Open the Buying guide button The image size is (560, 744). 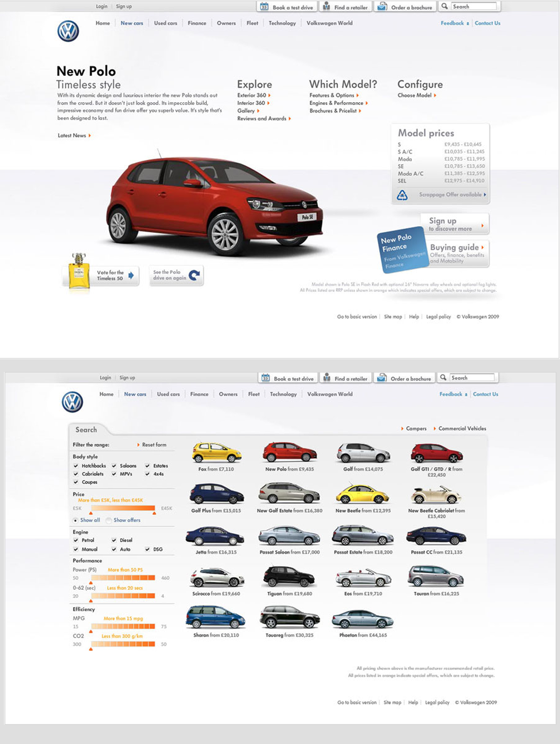458,253
